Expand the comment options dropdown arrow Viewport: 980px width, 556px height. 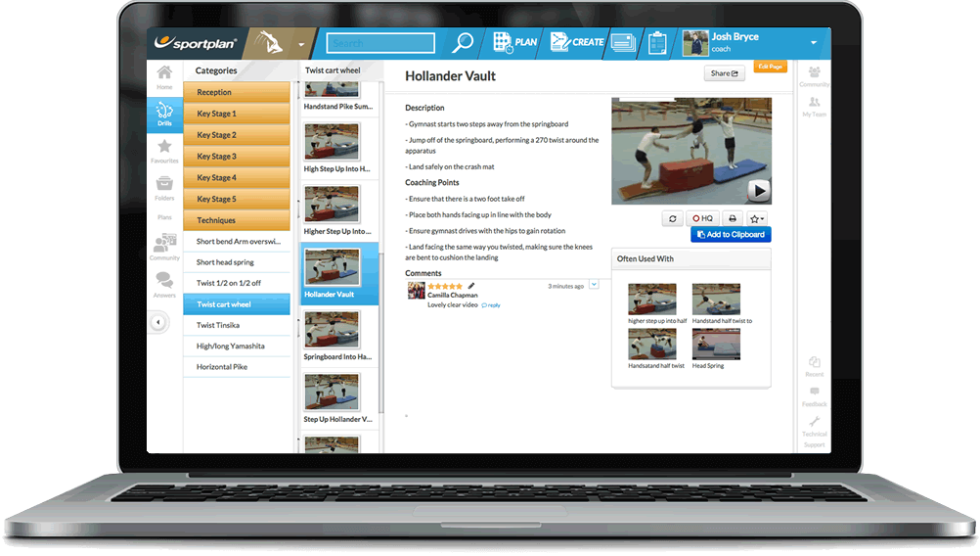pyautogui.click(x=594, y=285)
